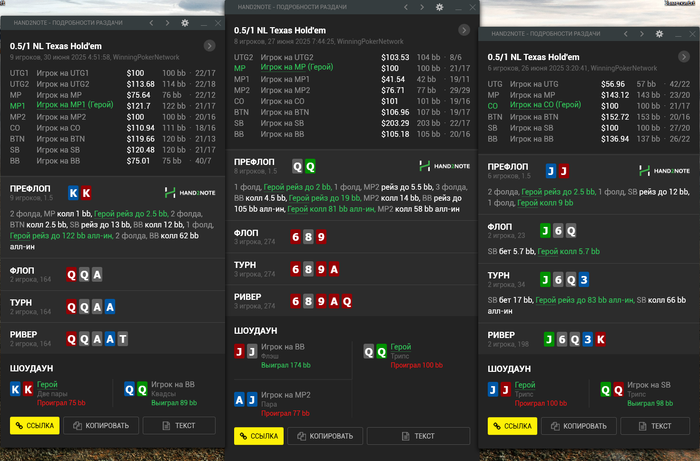The image size is (700, 461).
Task: Click ТЕКСТ button in middle window
Action: coord(418,436)
